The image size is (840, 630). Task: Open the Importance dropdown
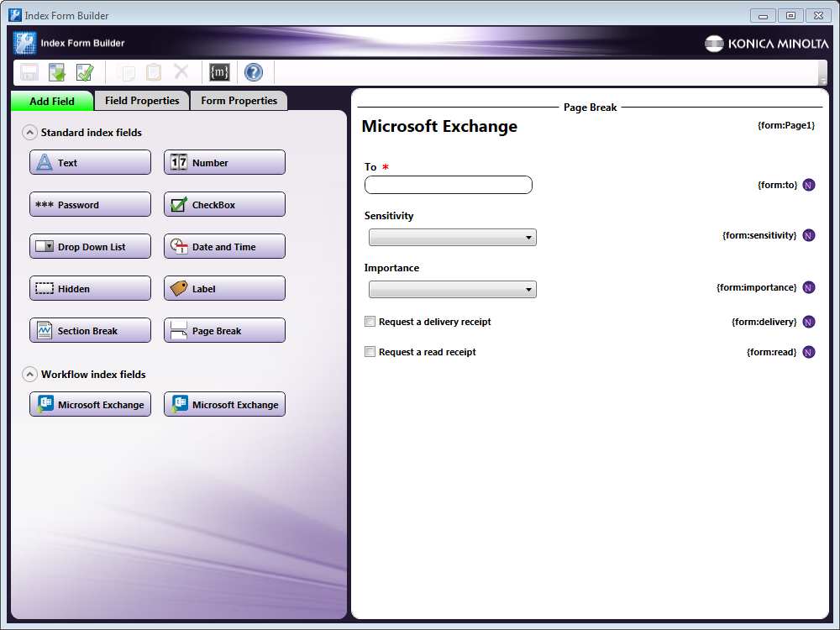(x=453, y=289)
